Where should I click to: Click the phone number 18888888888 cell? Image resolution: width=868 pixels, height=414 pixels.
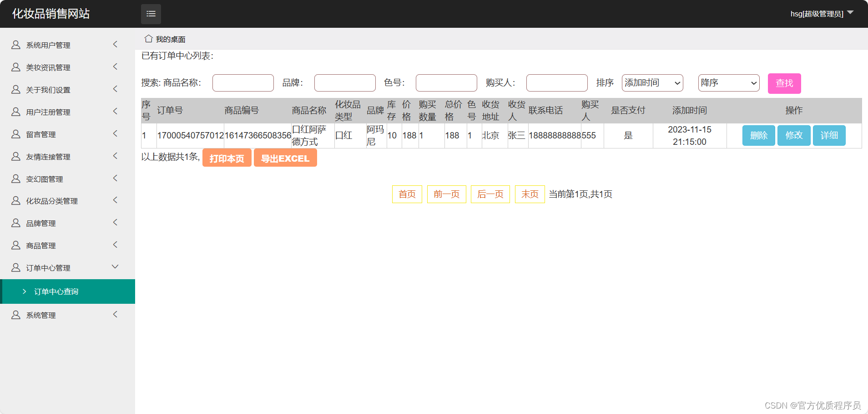coord(555,135)
